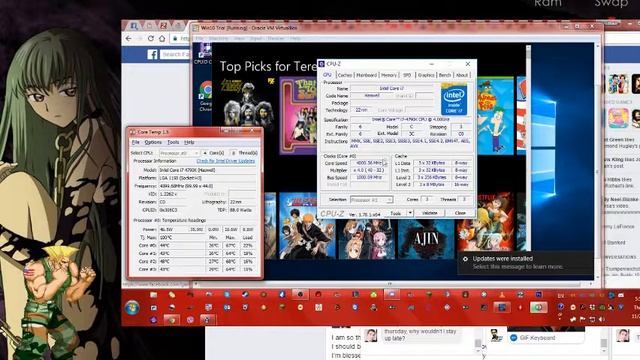Image resolution: width=640 pixels, height=360 pixels.
Task: Expand the Selection processor dropdown in CPU-Z
Action: coord(371,200)
